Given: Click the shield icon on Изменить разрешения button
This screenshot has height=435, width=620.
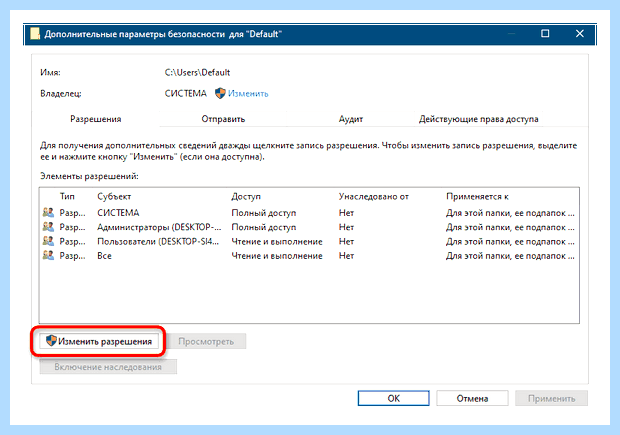Looking at the screenshot, I should tap(51, 341).
